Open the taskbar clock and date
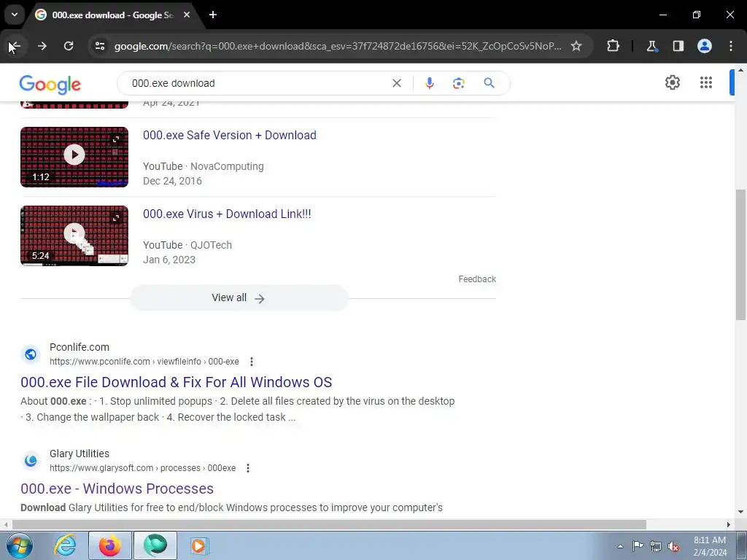Viewport: 747px width, 560px height. click(x=709, y=546)
